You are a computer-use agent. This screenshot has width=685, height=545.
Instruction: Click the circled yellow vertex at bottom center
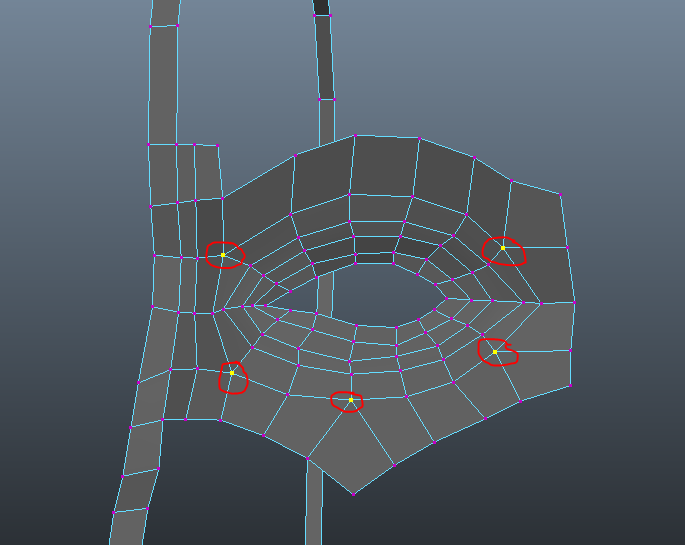[350, 400]
